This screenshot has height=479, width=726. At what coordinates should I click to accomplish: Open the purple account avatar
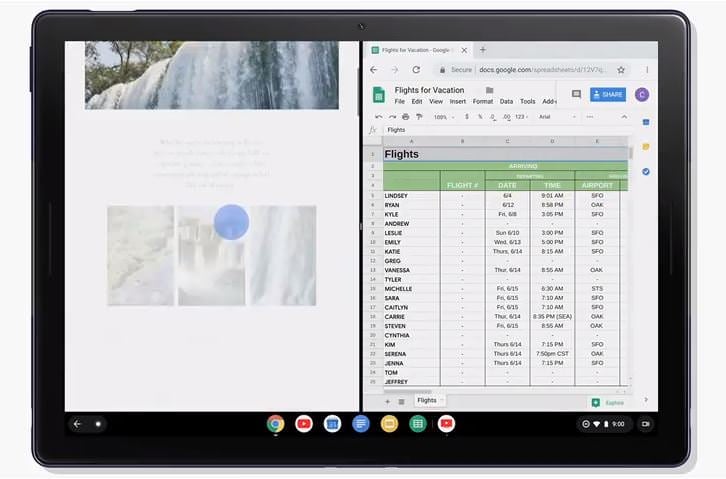tap(642, 94)
